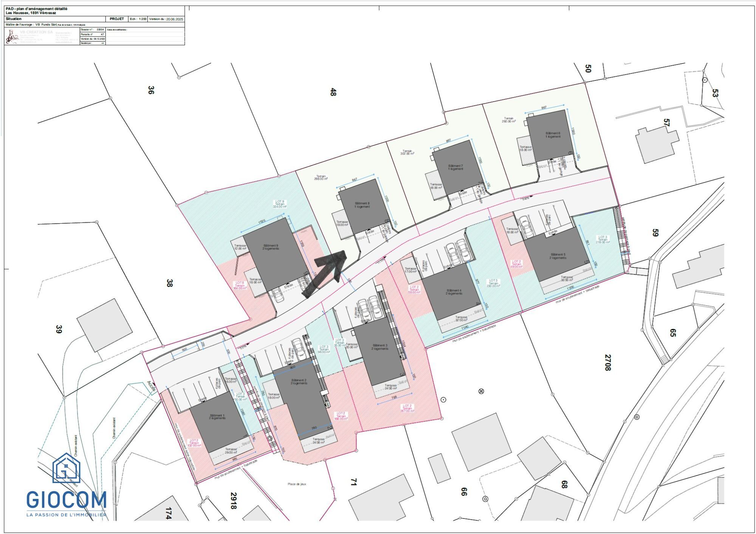Screen dimensions: 756x534
Task: Click the GIOCOM brand name text
Action: (67, 500)
